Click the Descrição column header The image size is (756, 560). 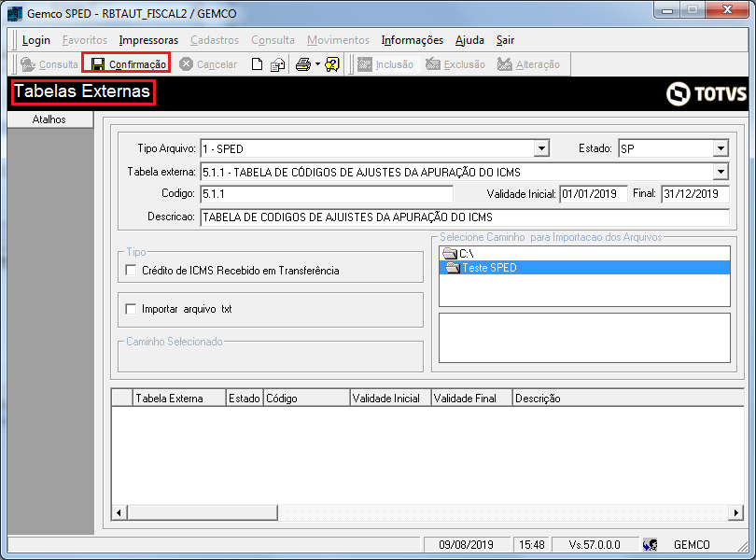(x=629, y=399)
